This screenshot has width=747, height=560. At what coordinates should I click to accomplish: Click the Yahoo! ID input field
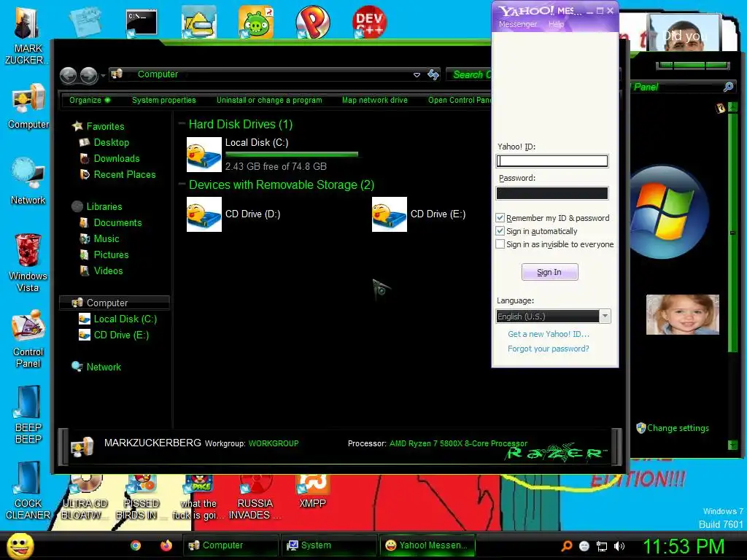(551, 161)
